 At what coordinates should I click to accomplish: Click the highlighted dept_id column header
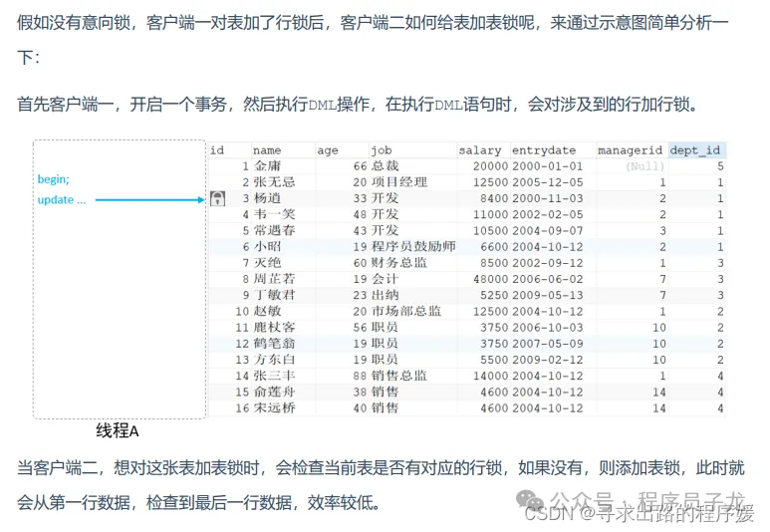(x=695, y=150)
